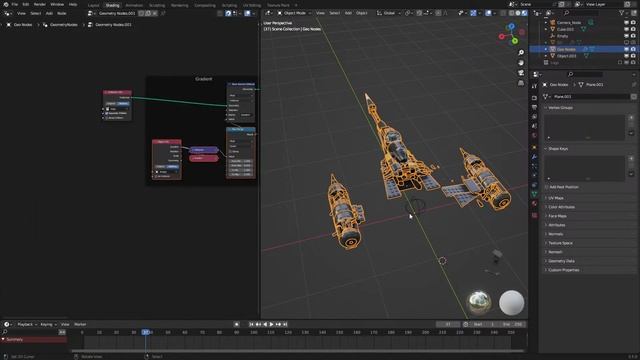Open the File menu
This screenshot has height=360, width=640.
(x=15, y=4)
